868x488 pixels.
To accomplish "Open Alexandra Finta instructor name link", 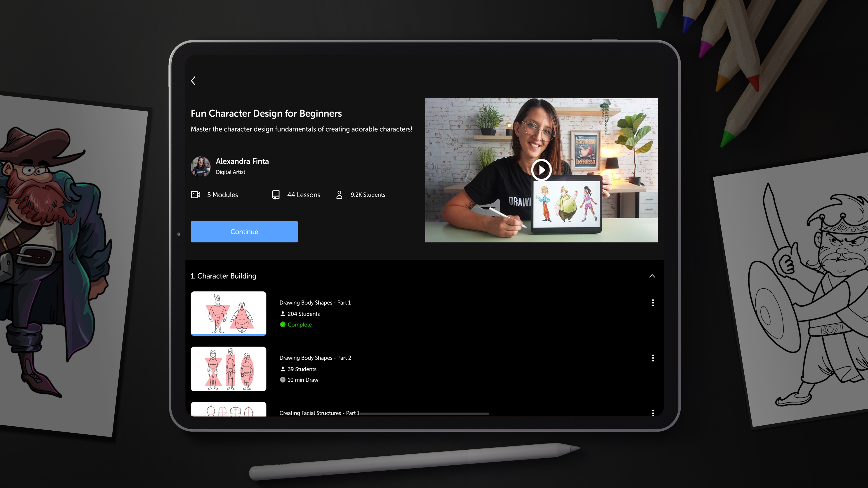I will click(242, 161).
